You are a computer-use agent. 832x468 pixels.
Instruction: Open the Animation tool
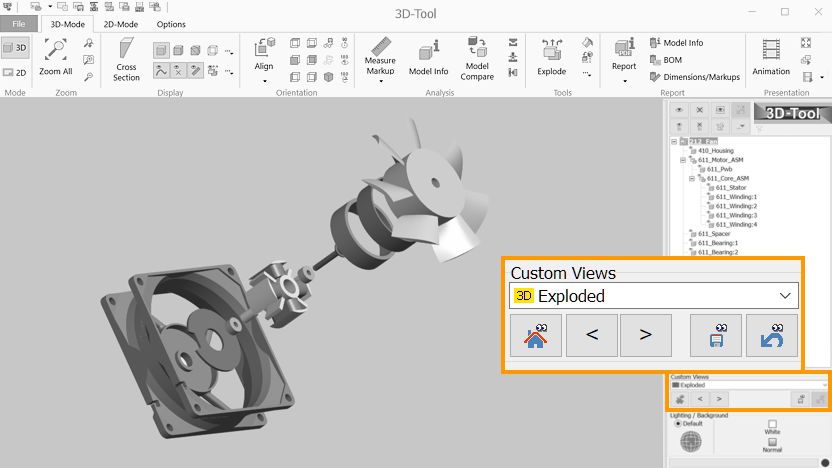tap(770, 56)
